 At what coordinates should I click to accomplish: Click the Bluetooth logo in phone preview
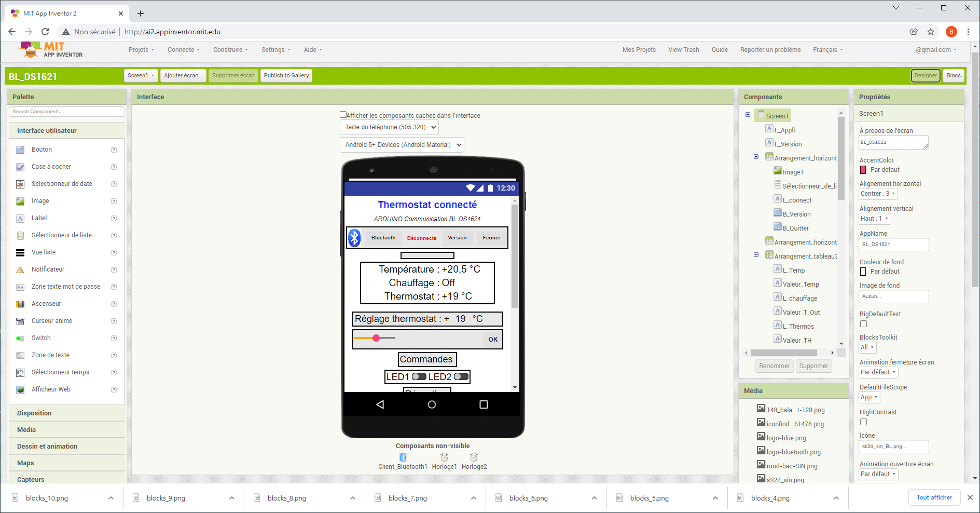354,238
